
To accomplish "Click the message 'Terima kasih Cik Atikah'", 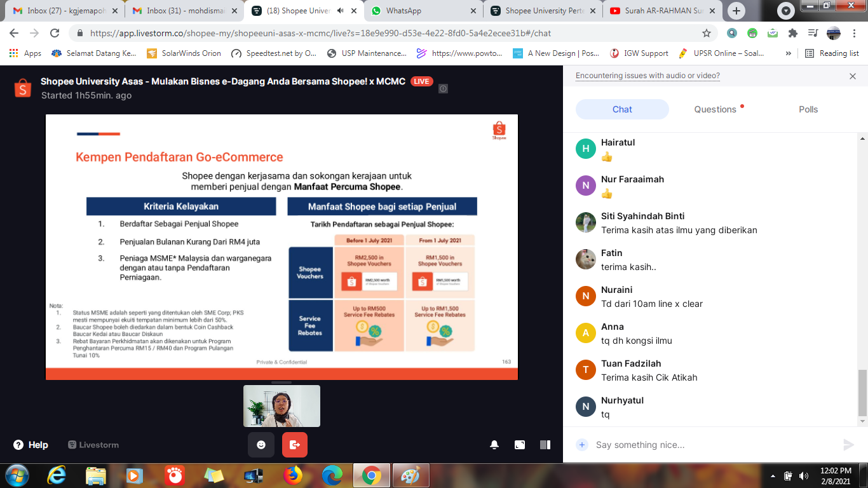I will (649, 377).
